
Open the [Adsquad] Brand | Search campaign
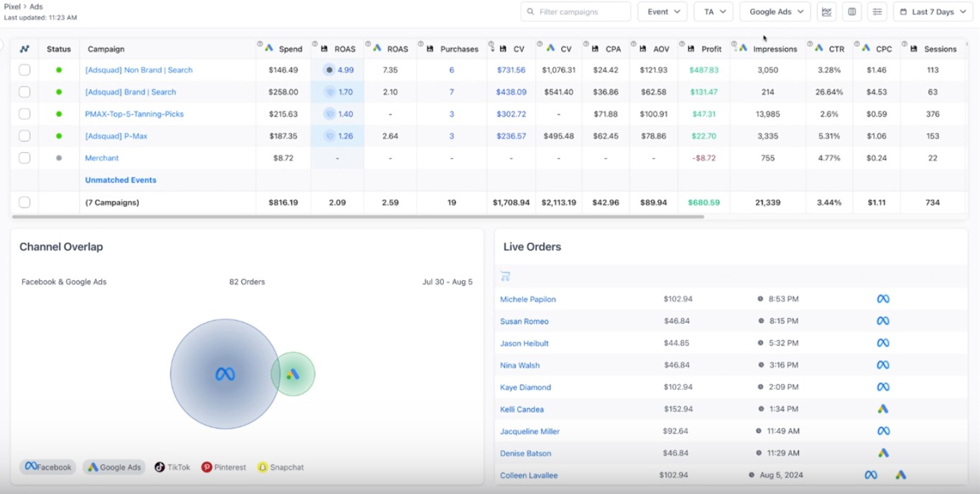pyautogui.click(x=130, y=92)
